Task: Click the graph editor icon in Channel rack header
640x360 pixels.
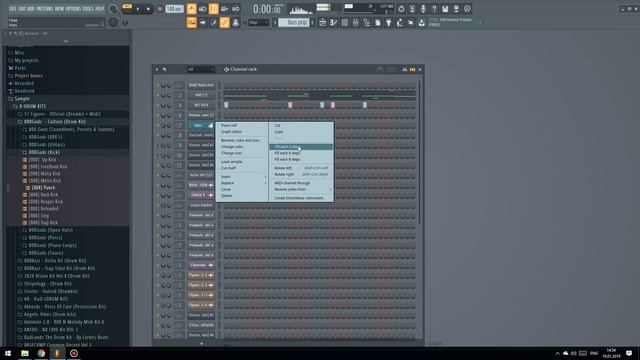Action: (404, 69)
